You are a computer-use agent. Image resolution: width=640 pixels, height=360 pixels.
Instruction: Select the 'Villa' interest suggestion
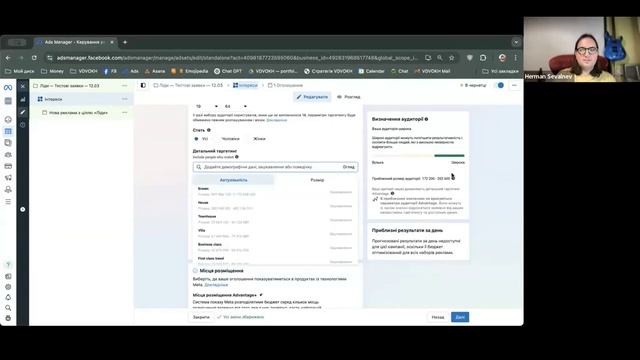(276, 233)
